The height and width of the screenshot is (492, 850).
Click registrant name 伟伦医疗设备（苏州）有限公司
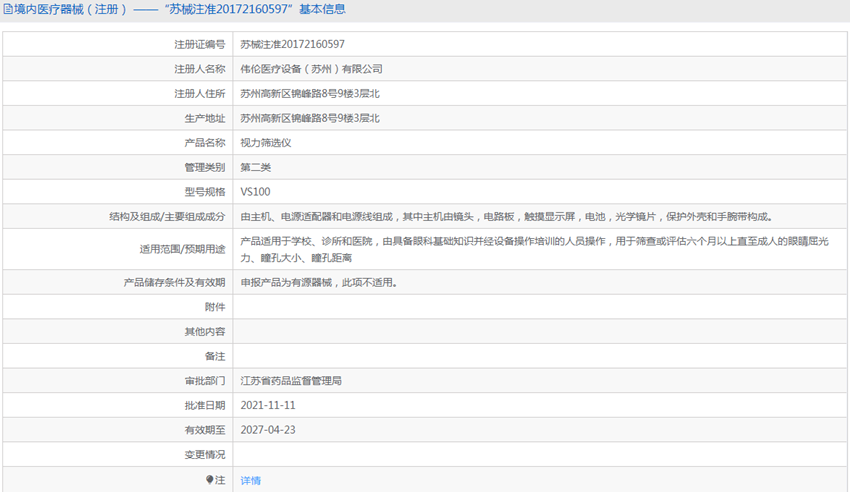(x=311, y=69)
